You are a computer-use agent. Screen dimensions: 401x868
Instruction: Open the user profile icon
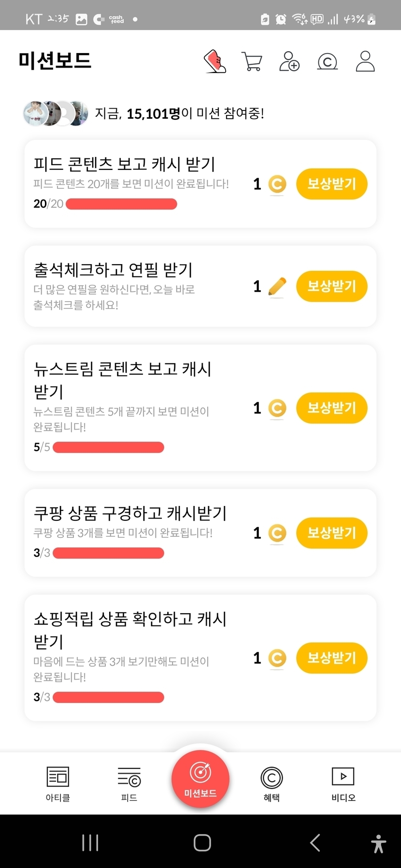coord(365,61)
